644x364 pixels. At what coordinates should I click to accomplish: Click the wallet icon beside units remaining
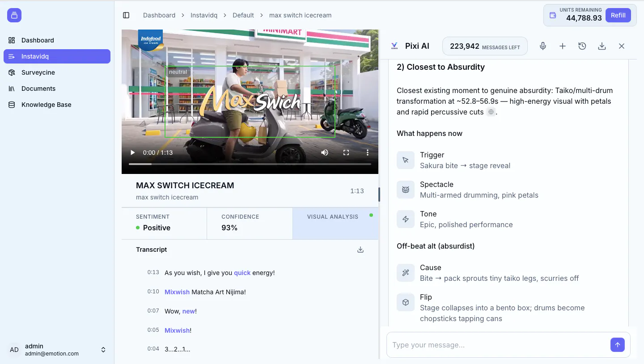(553, 15)
